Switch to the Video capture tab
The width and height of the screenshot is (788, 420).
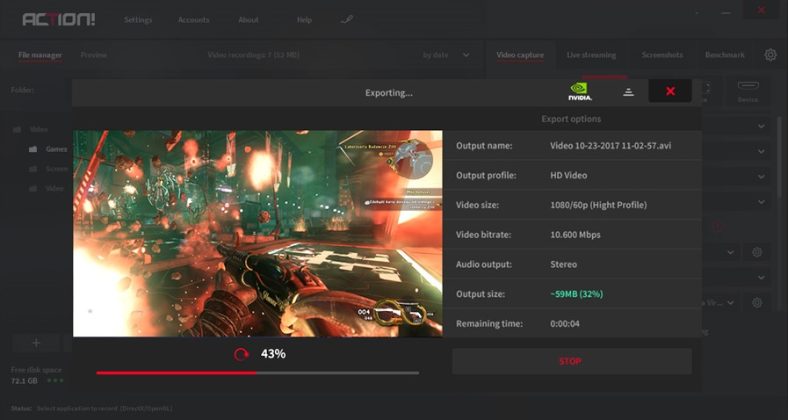520,55
